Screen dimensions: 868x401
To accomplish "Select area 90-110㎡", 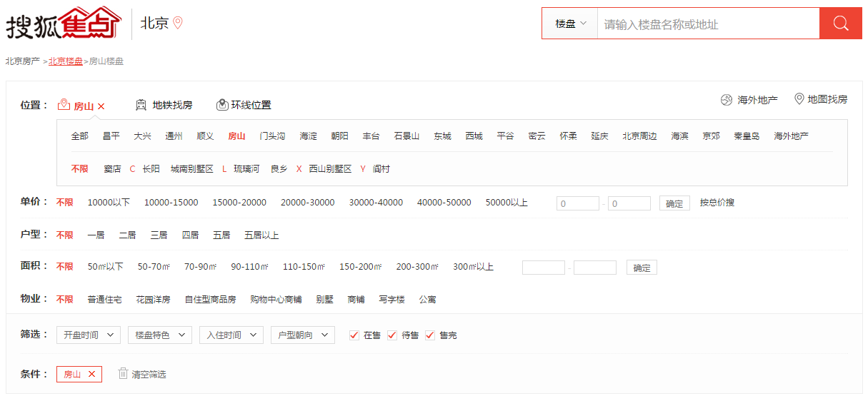I will pos(249,267).
